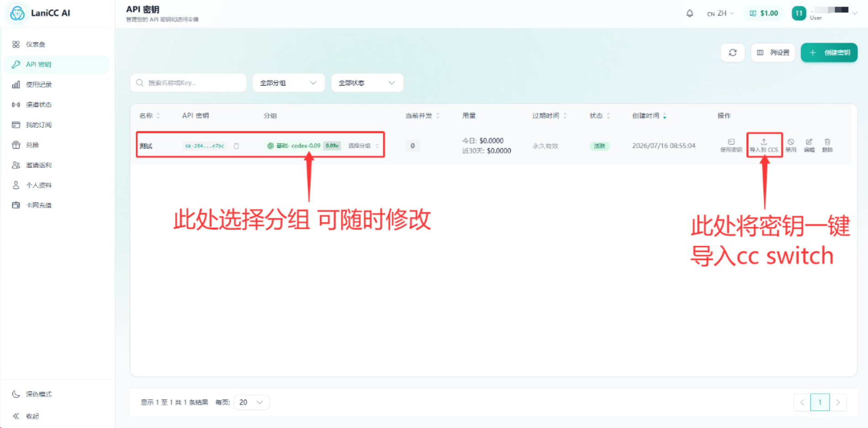
Task: Open the 兑换 redeem page
Action: coord(32,145)
